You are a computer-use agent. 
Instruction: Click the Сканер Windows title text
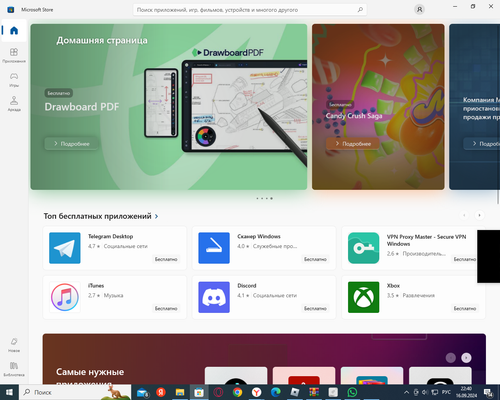(259, 236)
